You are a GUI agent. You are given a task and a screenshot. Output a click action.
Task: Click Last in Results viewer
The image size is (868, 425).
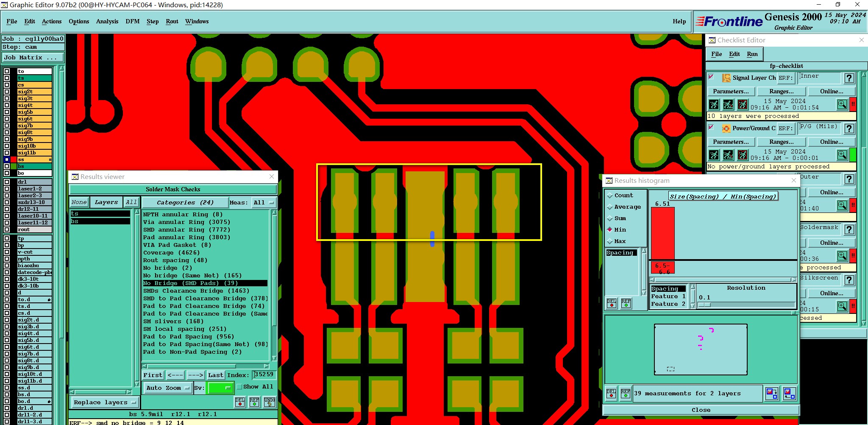(216, 375)
